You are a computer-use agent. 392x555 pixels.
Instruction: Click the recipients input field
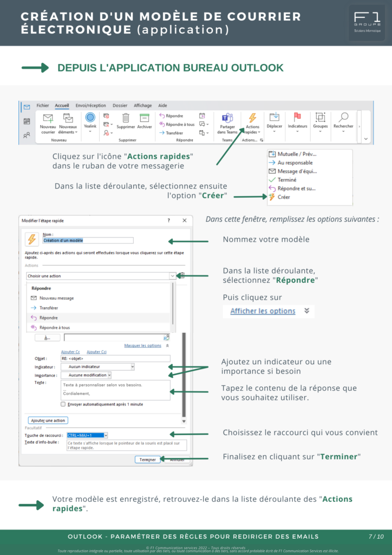(117, 338)
